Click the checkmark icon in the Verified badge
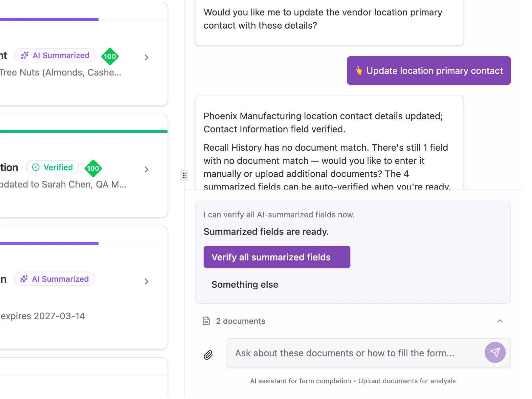This screenshot has width=532, height=399. click(36, 167)
